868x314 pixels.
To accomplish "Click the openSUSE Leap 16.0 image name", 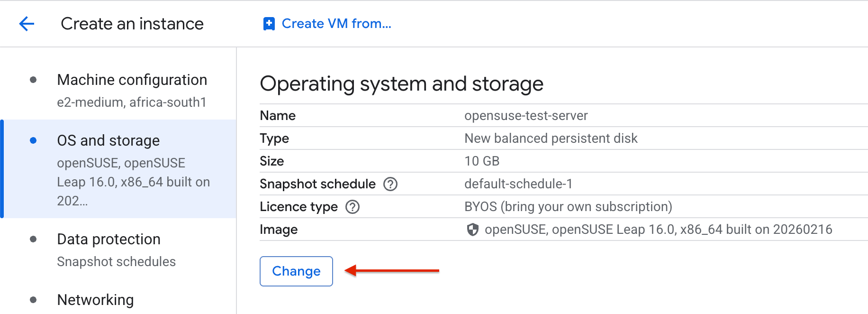I will 658,230.
